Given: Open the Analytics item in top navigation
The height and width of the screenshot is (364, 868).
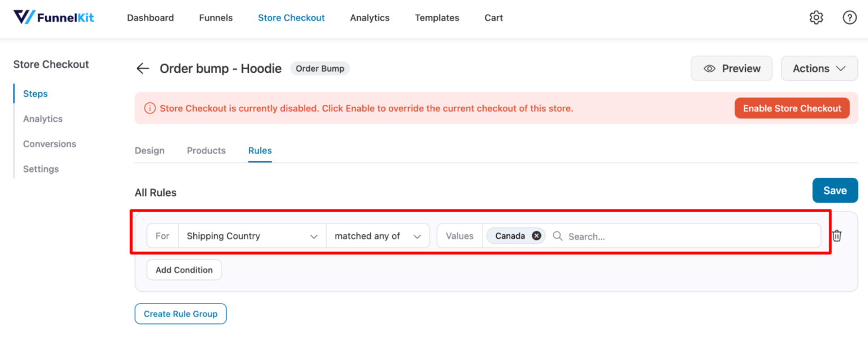Looking at the screenshot, I should click(x=370, y=17).
